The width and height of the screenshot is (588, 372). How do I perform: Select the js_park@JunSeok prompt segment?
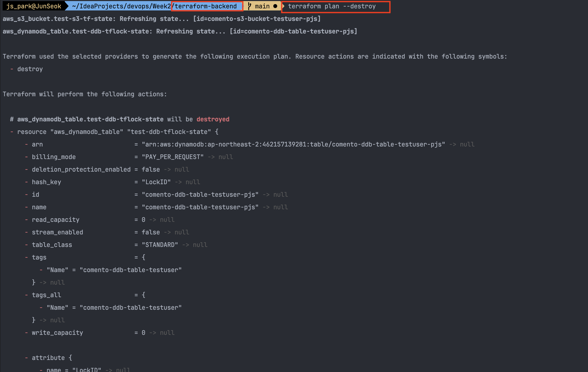pos(33,6)
